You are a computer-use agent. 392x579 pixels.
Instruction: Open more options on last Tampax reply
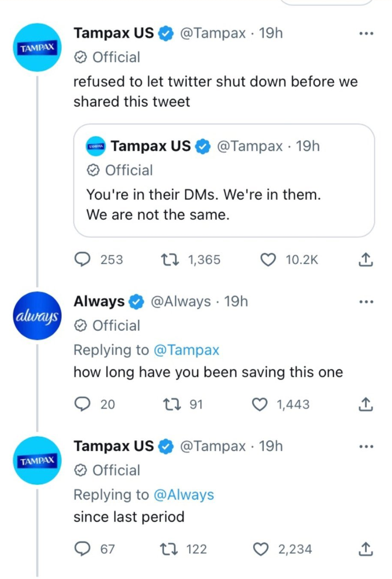point(366,447)
